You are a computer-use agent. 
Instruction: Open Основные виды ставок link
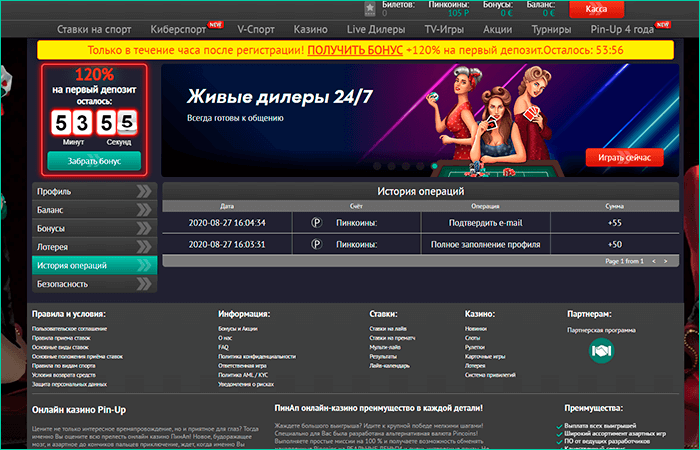60,347
